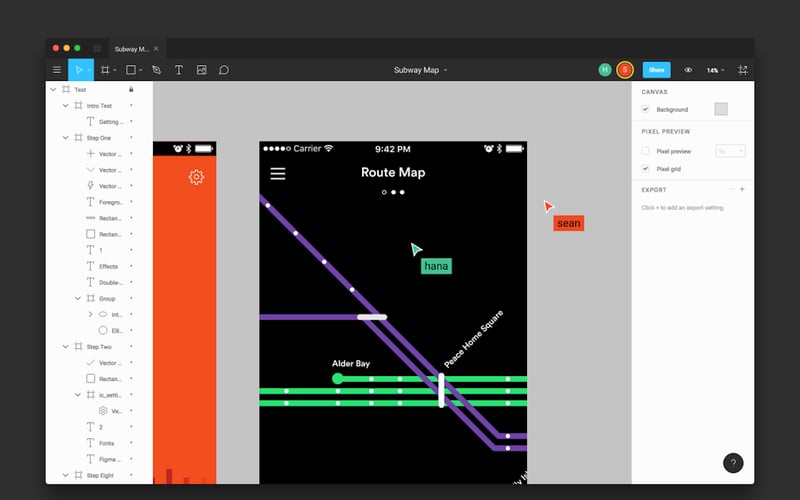Image resolution: width=800 pixels, height=500 pixels.
Task: Switch to the Subway M... tab
Action: point(132,49)
